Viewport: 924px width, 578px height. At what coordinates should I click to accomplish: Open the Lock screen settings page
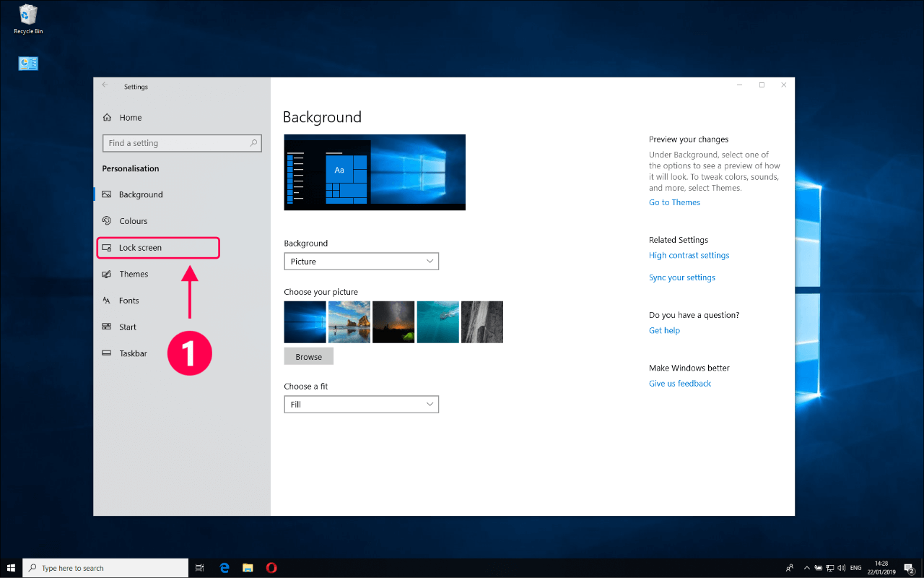(x=158, y=248)
